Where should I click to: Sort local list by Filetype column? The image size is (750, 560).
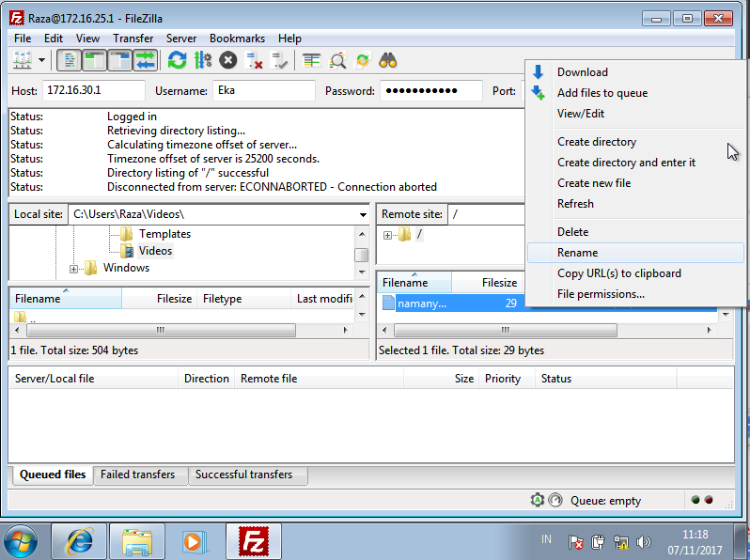(244, 299)
